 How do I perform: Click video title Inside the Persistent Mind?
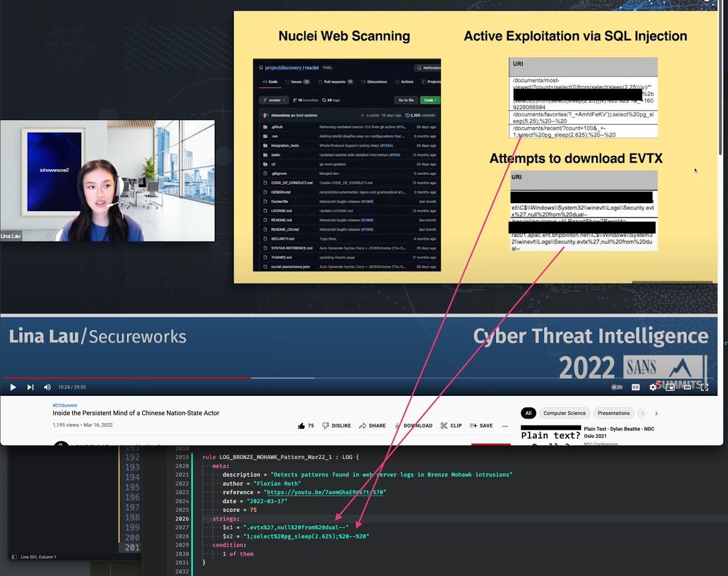[136, 413]
